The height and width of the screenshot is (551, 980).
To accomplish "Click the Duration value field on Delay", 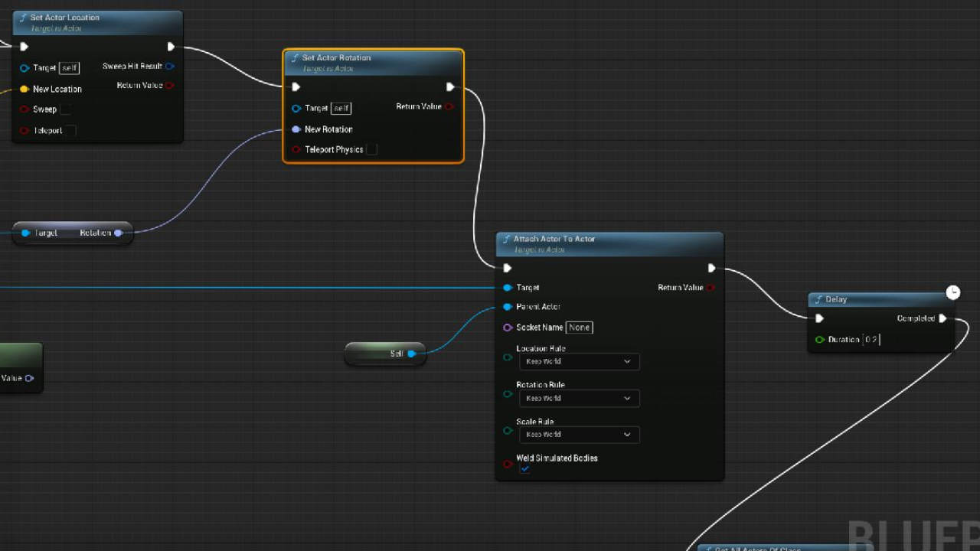I will click(871, 340).
